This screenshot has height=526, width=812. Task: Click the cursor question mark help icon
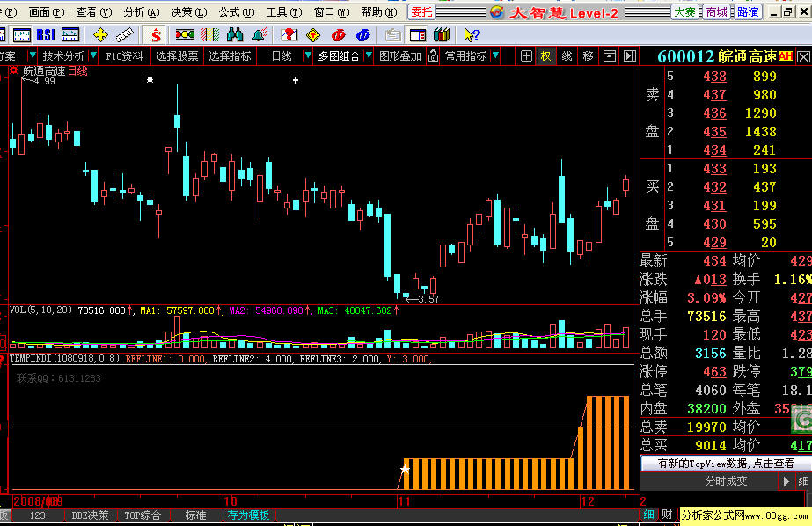472,34
